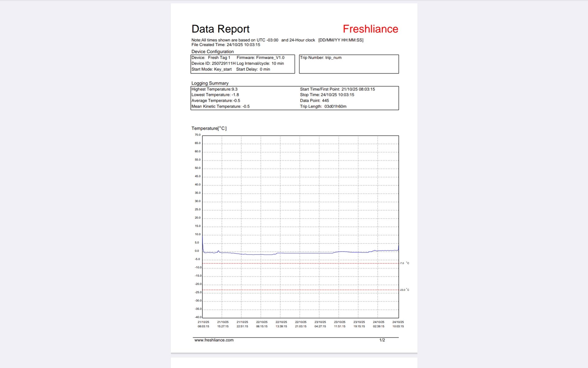This screenshot has height=368, width=588.
Task: Click the 24/10/25 10:03:15 x-axis label
Action: pos(398,324)
